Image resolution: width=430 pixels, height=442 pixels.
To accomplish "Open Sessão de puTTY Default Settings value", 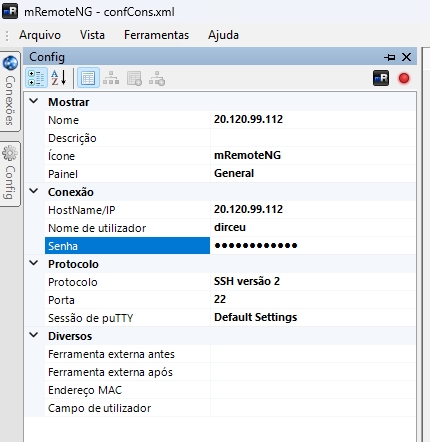I will [313, 318].
